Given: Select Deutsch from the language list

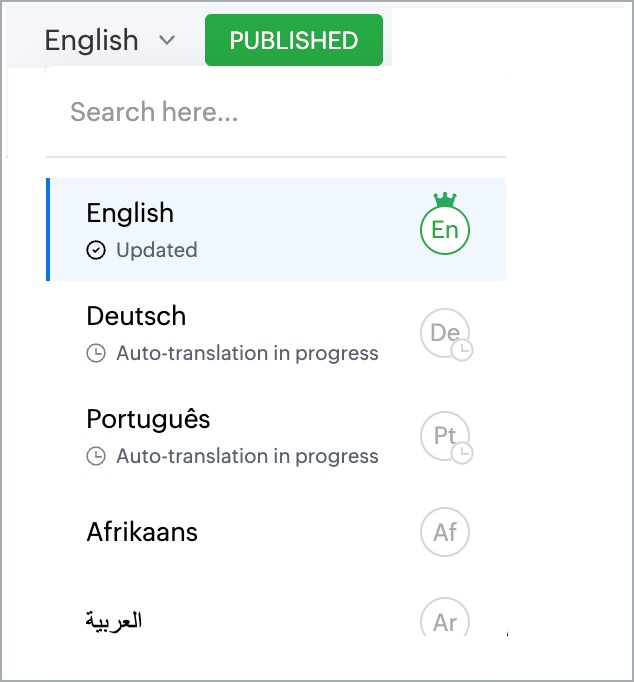Looking at the screenshot, I should pos(276,333).
